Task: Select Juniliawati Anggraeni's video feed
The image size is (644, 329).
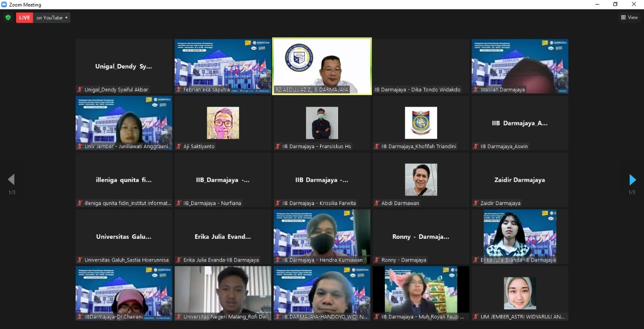Action: [124, 123]
